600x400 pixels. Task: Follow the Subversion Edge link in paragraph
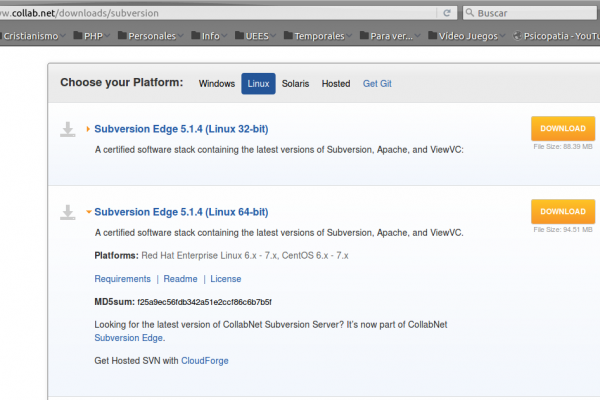pos(129,338)
